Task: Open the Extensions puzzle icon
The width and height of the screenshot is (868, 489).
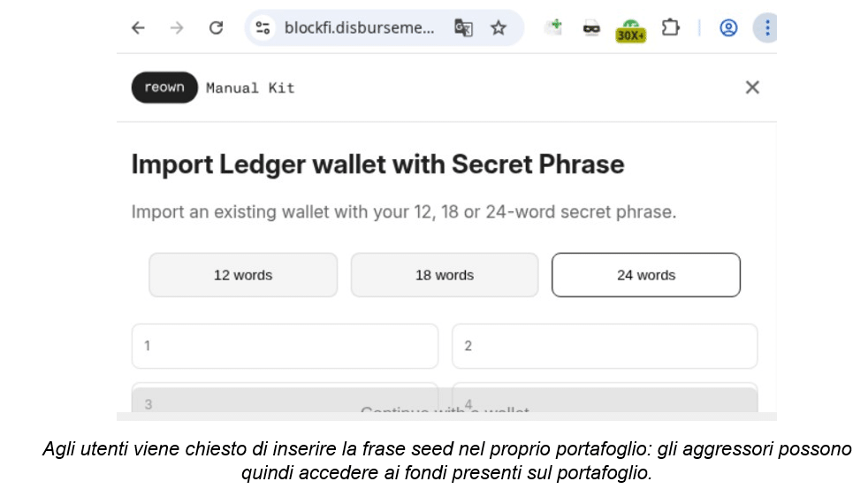Action: pos(671,28)
